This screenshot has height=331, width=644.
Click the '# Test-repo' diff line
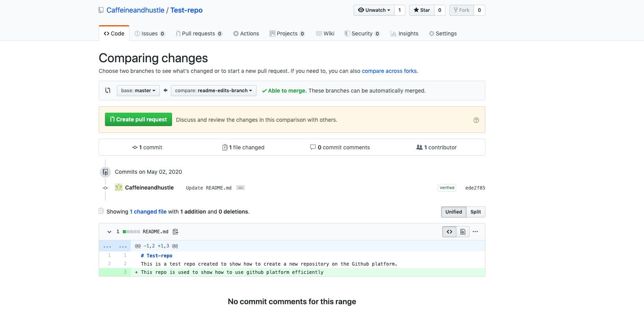157,256
